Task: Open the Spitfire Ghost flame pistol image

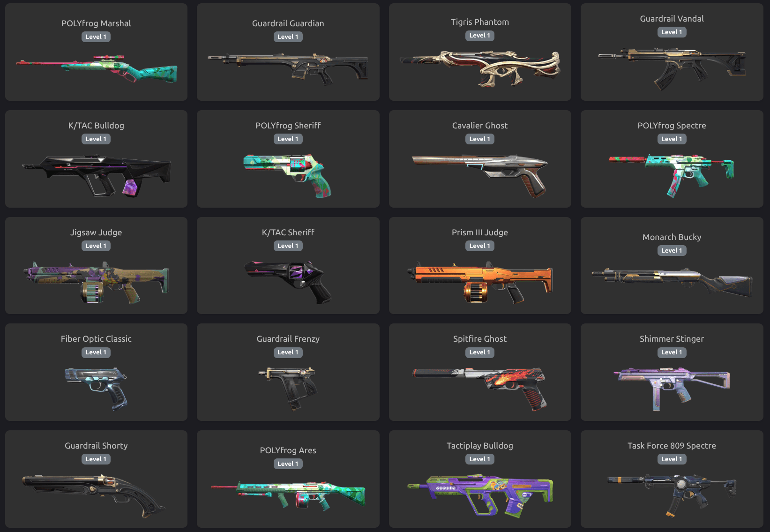Action: pos(480,389)
